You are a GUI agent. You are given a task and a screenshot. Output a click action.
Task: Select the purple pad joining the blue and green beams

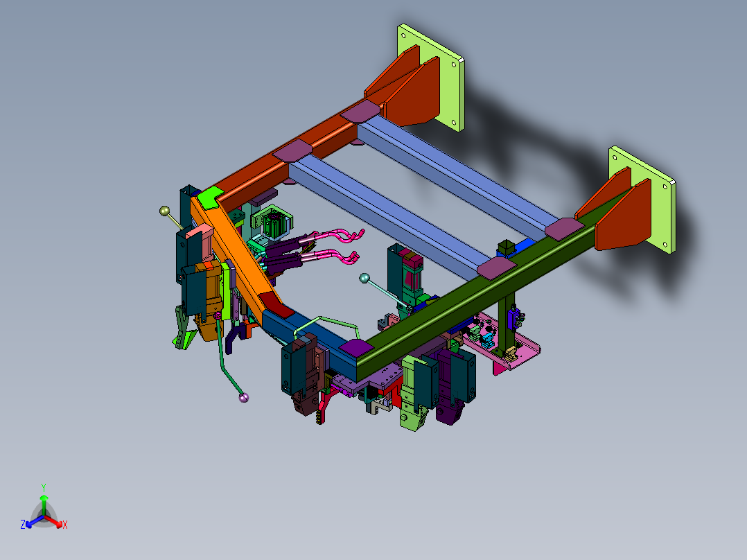point(357,347)
